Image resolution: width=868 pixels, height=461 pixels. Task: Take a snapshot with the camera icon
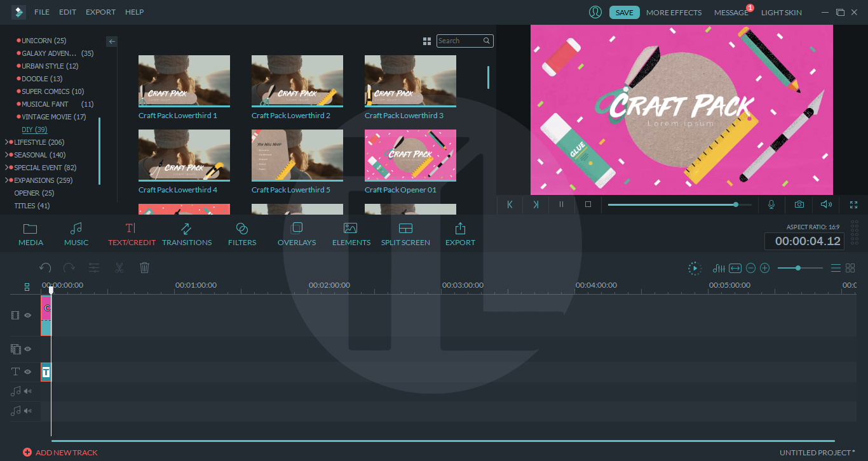click(x=799, y=204)
